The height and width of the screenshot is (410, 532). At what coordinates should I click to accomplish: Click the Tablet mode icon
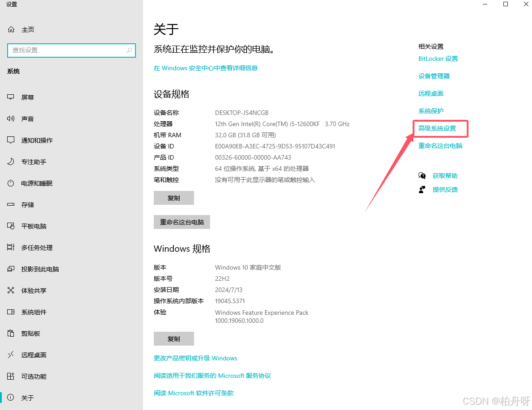11,226
